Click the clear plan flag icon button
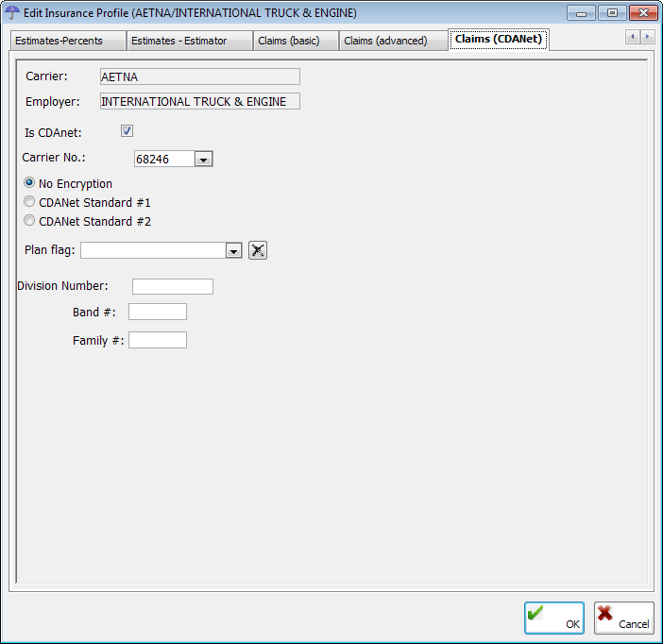This screenshot has height=644, width=663. [x=258, y=250]
